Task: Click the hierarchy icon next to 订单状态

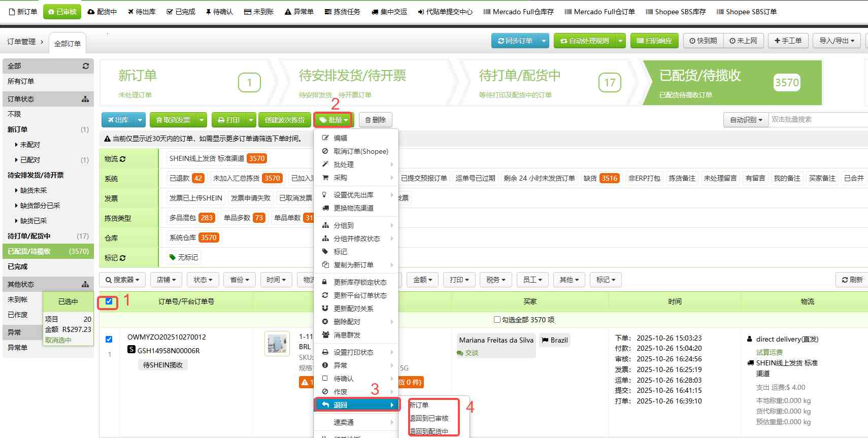Action: coord(85,99)
